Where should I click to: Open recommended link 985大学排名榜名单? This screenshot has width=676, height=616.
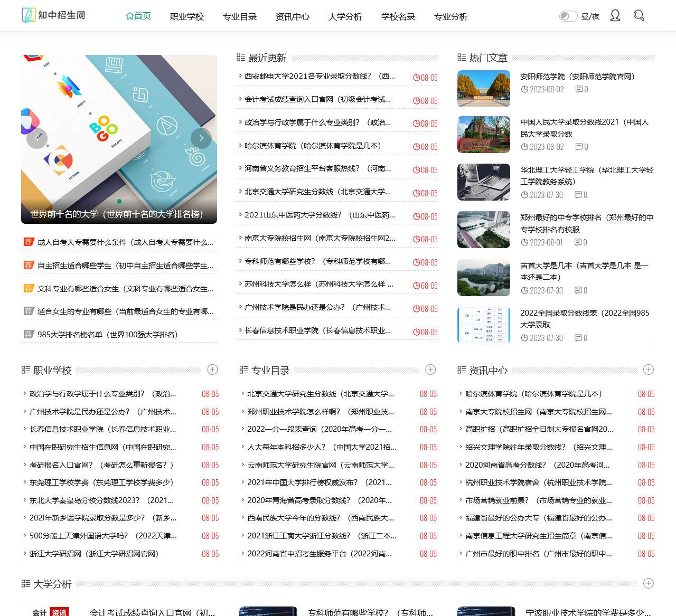[x=108, y=335]
